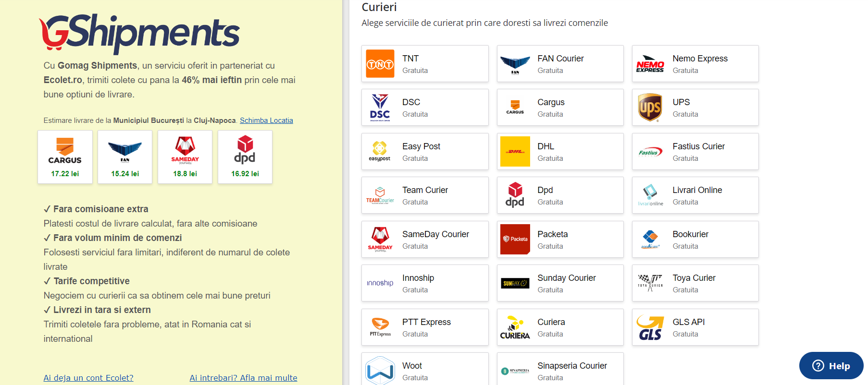The image size is (868, 385).
Task: Follow 'Ai intrebari? Afla mai multe' link
Action: pos(243,378)
